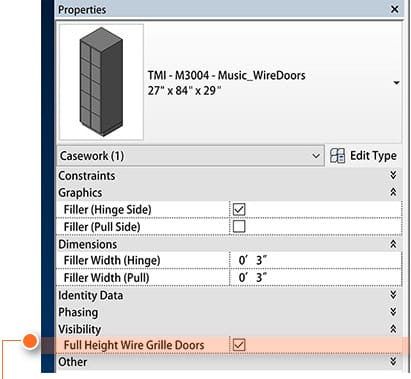Collapse the Visibility section
This screenshot has width=411, height=379.
tap(393, 329)
